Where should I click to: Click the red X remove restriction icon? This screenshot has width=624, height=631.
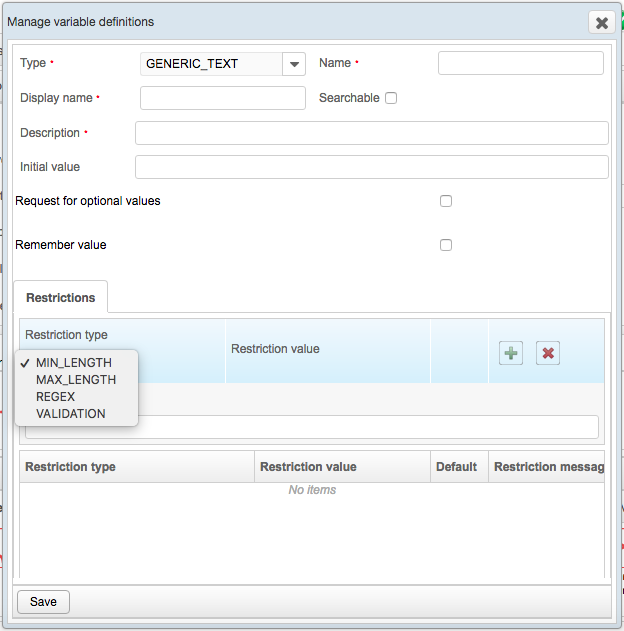click(548, 353)
